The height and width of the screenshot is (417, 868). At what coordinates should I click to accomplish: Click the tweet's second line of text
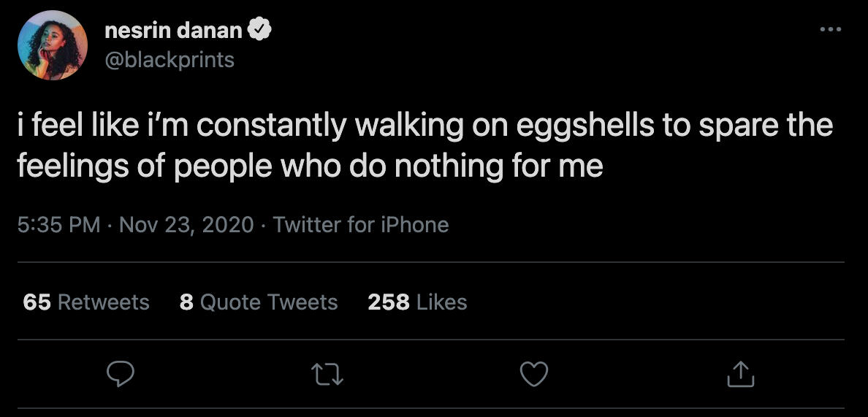pos(311,167)
